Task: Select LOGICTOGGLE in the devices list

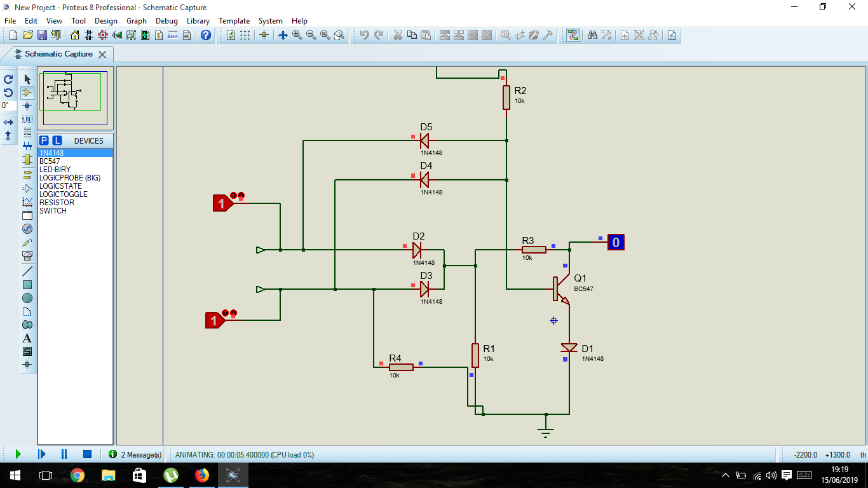Action: 75,194
